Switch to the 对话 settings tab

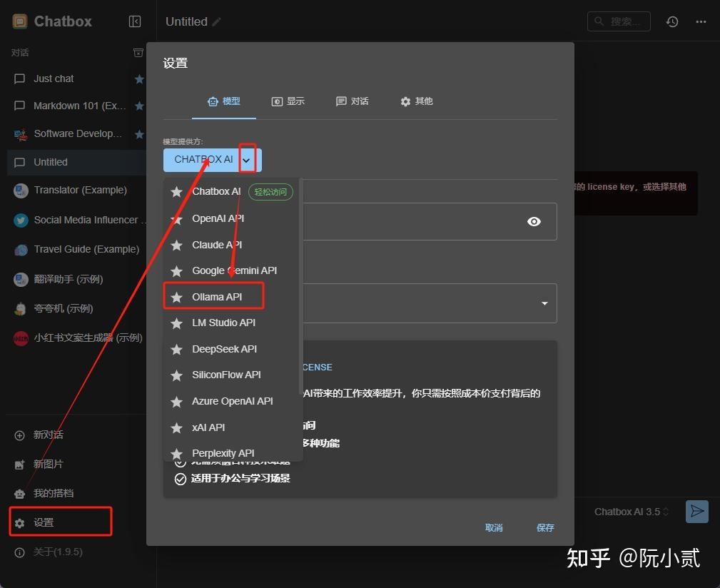(x=353, y=101)
